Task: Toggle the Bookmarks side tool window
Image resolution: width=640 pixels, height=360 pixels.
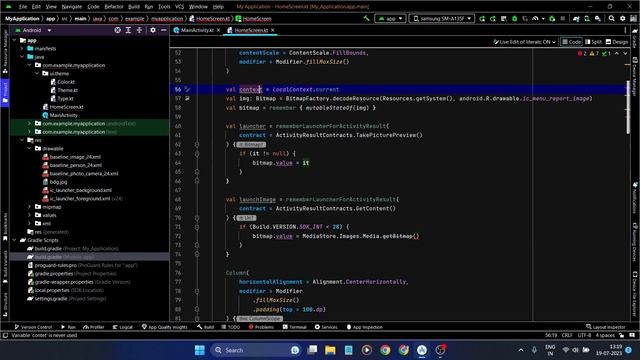Action: pos(5,227)
